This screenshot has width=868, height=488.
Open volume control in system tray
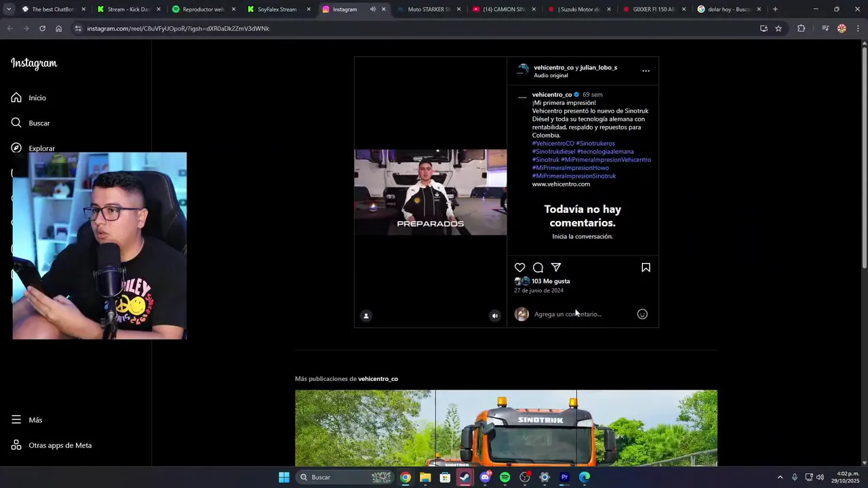(820, 477)
